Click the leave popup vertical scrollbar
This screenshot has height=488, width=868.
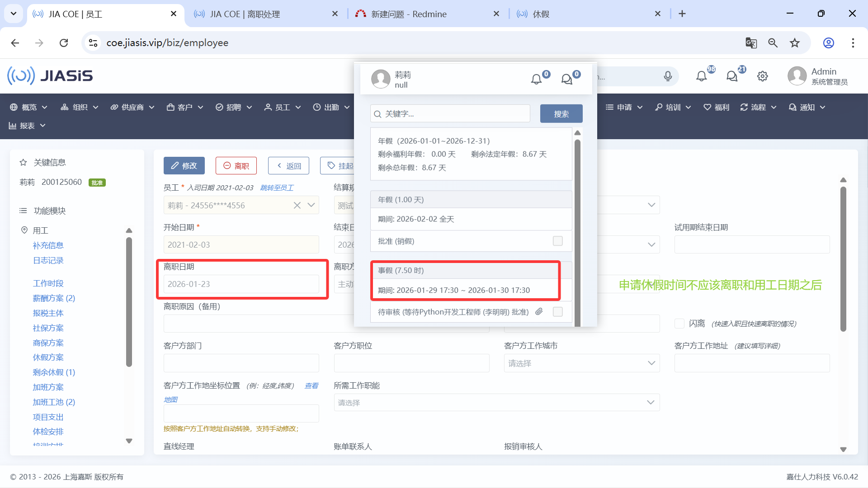(x=577, y=226)
